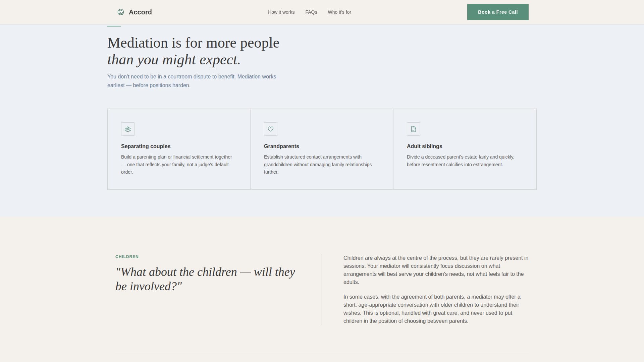Click the CHILDREN section label
This screenshot has width=644, height=362.
127,257
